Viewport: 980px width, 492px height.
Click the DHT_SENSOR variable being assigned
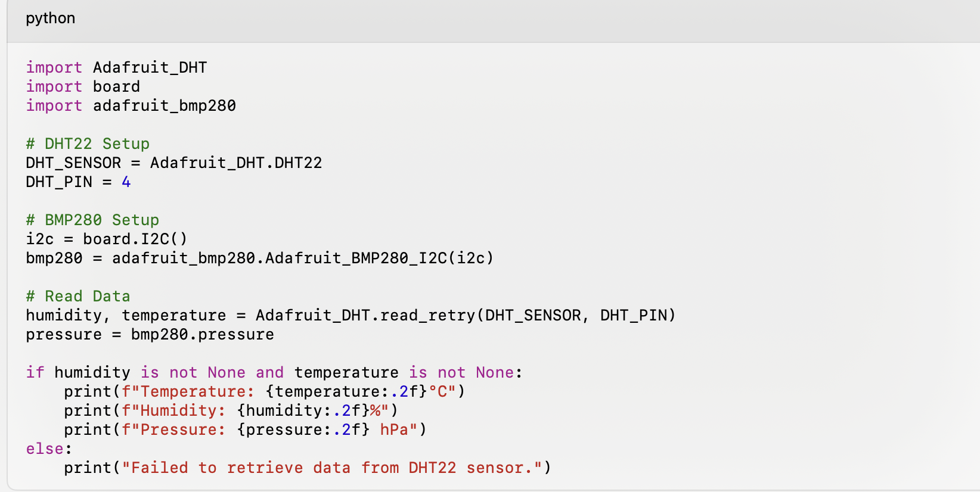(x=73, y=163)
